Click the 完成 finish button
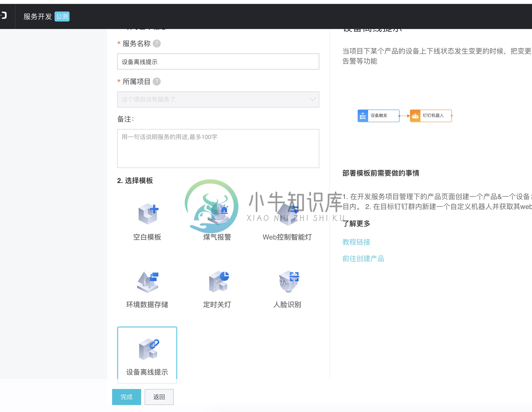 click(x=127, y=397)
